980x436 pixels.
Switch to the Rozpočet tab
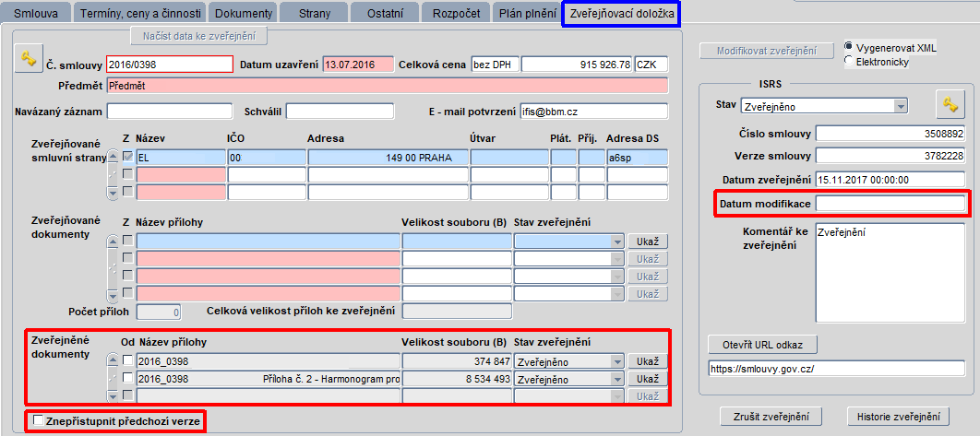tap(456, 13)
